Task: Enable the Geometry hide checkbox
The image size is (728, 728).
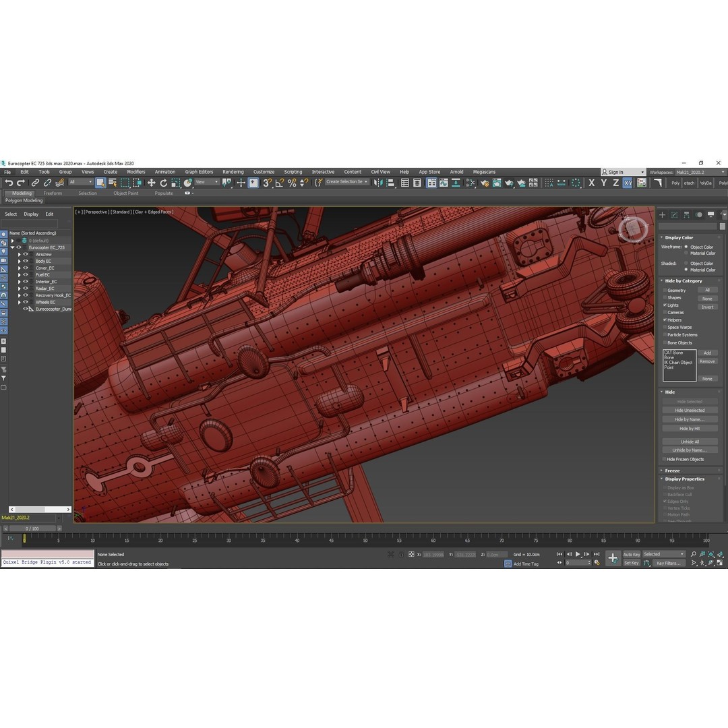Action: (x=665, y=290)
